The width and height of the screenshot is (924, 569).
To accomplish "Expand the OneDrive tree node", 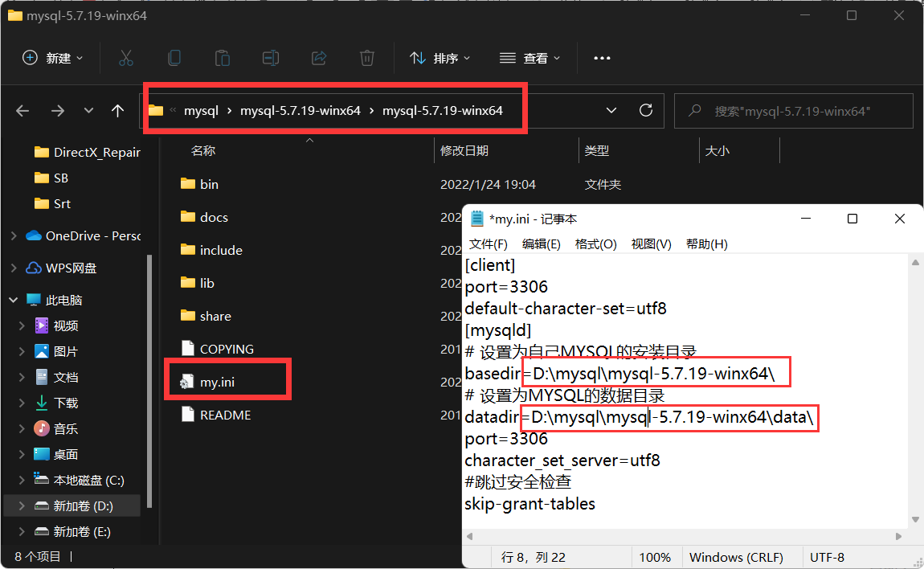I will [x=14, y=235].
